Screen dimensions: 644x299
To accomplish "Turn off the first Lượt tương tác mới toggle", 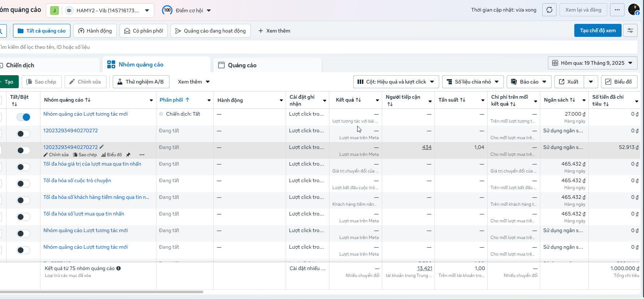I will tap(23, 117).
